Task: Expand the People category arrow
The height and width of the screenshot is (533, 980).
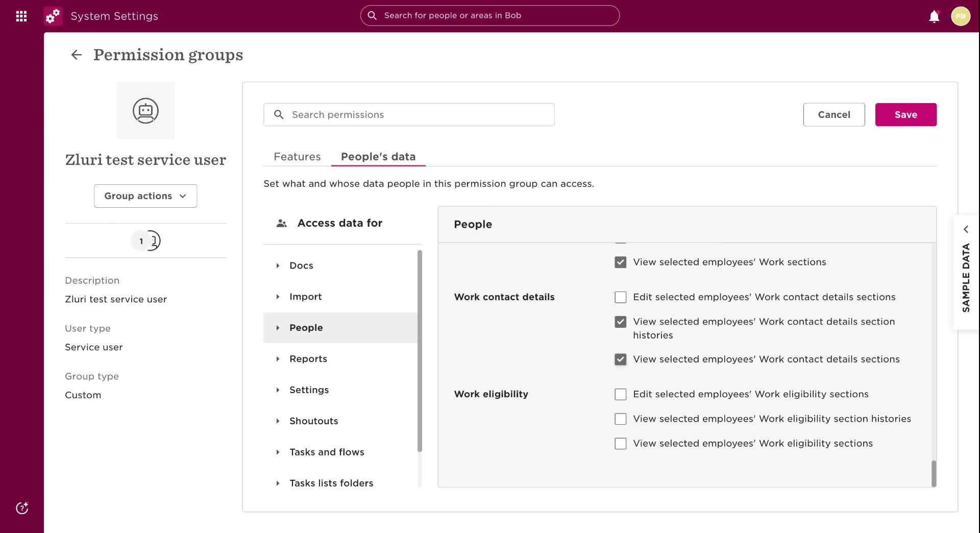Action: point(278,328)
